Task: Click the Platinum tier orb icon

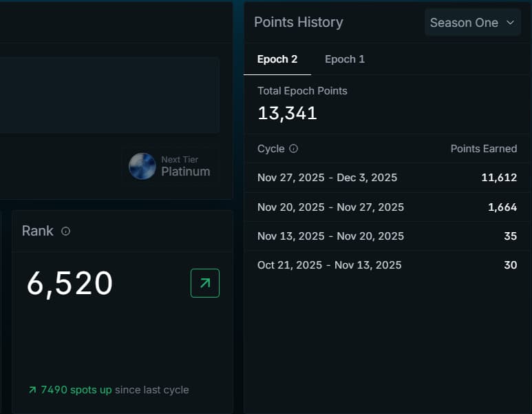Action: [142, 166]
